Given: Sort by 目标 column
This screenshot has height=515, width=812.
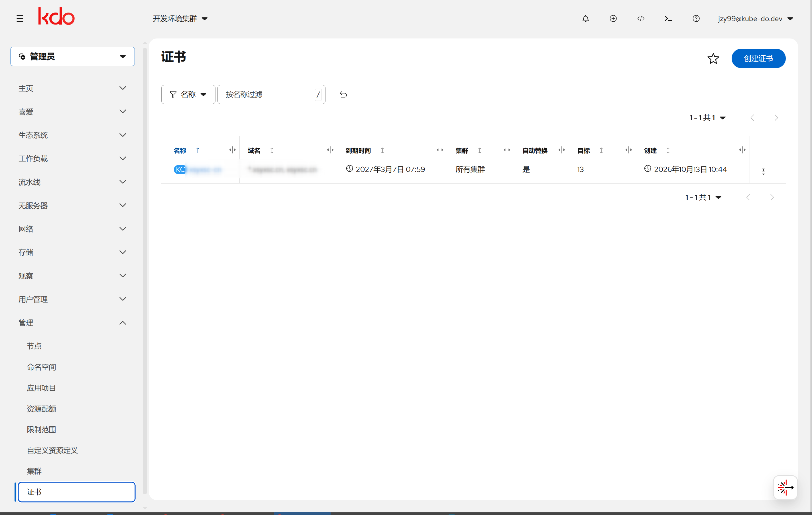Looking at the screenshot, I should (601, 150).
